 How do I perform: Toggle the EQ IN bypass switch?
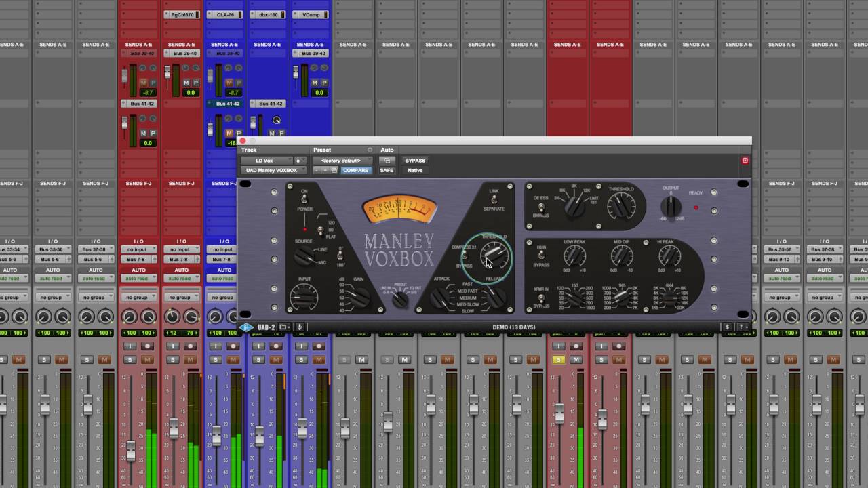541,256
